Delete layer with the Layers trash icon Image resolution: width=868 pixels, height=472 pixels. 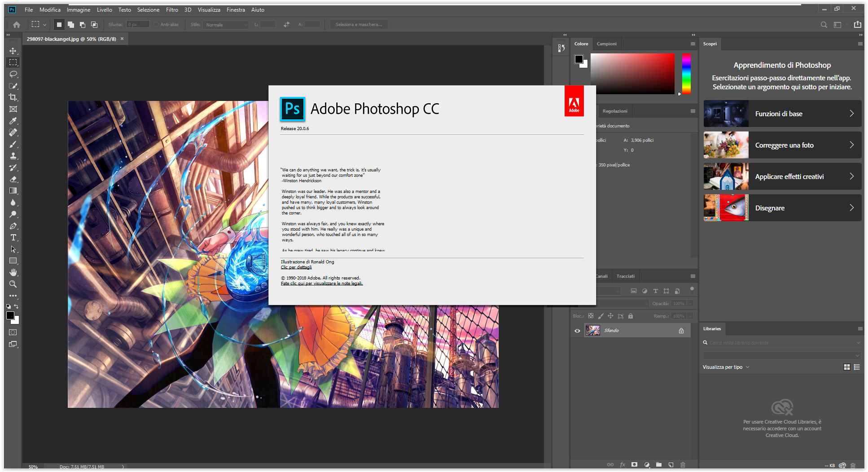(683, 465)
